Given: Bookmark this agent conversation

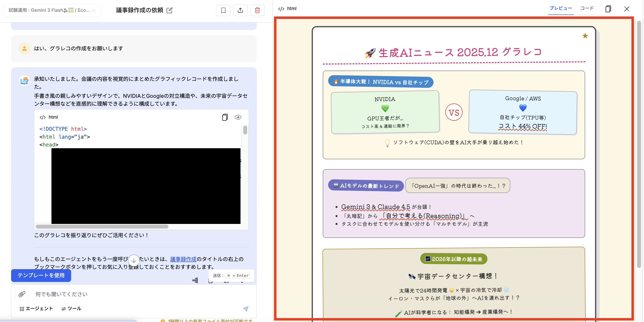Looking at the screenshot, I should (x=223, y=10).
